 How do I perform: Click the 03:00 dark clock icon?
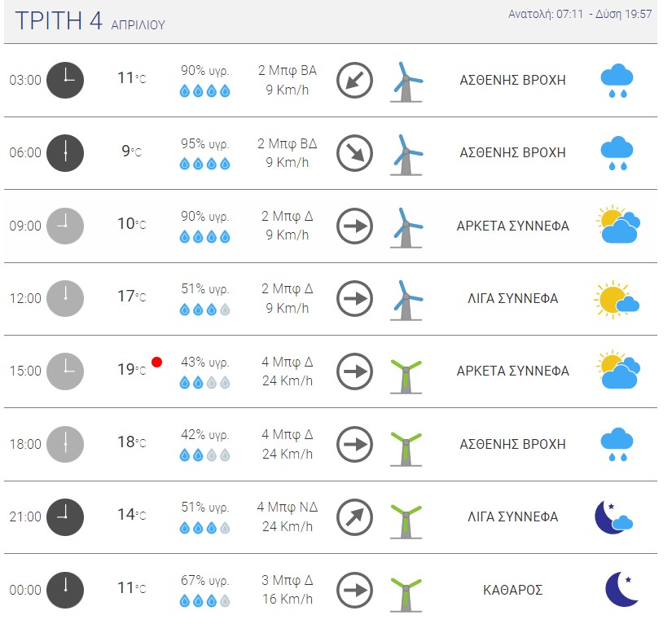click(x=65, y=80)
